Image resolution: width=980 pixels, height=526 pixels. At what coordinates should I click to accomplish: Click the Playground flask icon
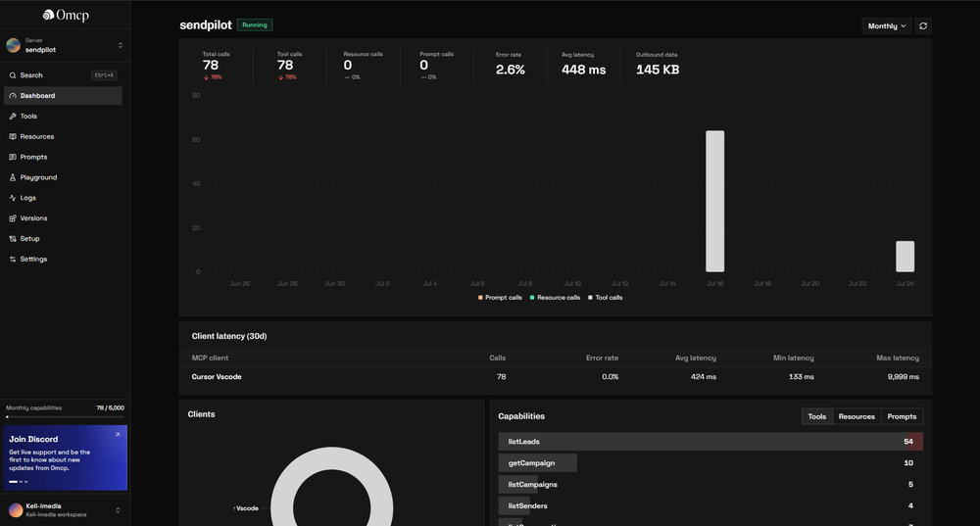click(13, 177)
